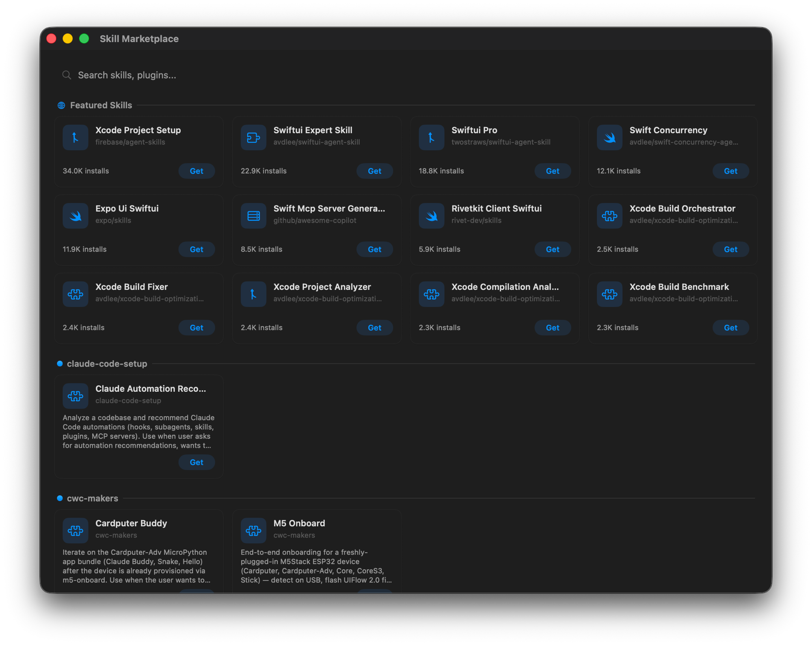812x646 pixels.
Task: Select the Swift Concurrency title
Action: [x=668, y=130]
